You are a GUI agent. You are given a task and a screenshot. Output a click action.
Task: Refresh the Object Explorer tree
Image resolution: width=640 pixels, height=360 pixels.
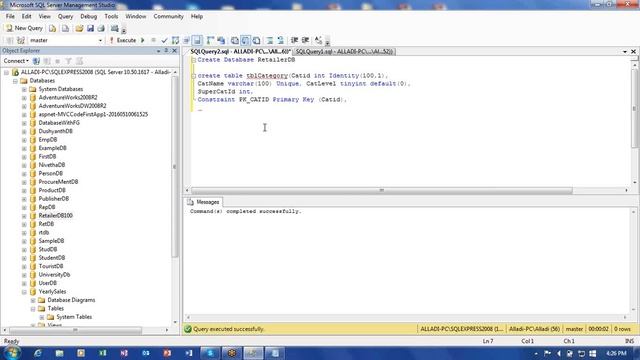(79, 61)
